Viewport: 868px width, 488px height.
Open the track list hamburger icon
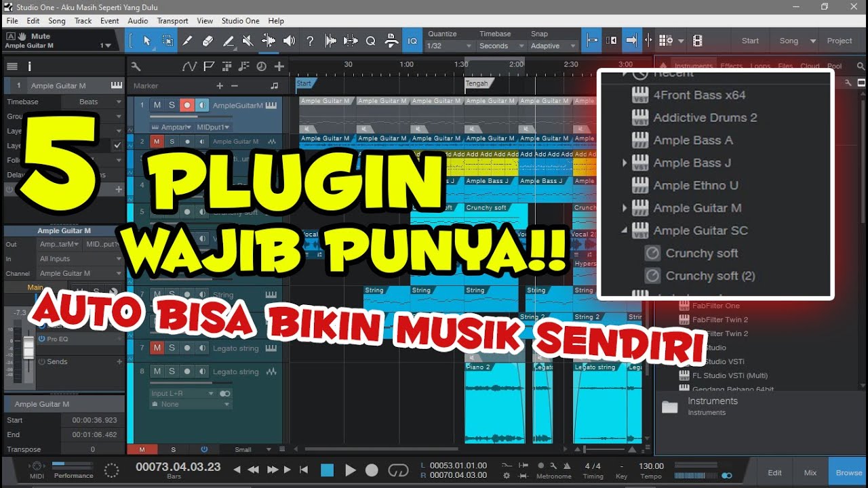pos(12,66)
